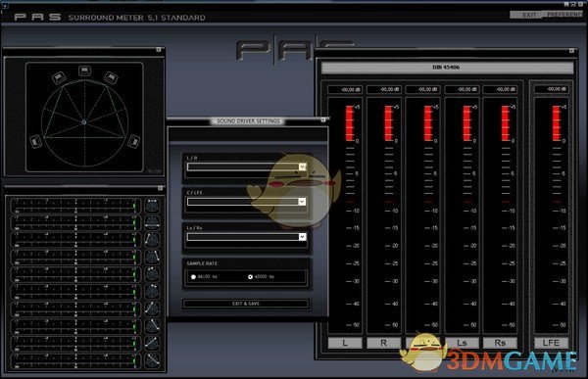This screenshot has height=379, width=588.
Task: Close the Sound Driver Settings dialog
Action: click(x=323, y=120)
